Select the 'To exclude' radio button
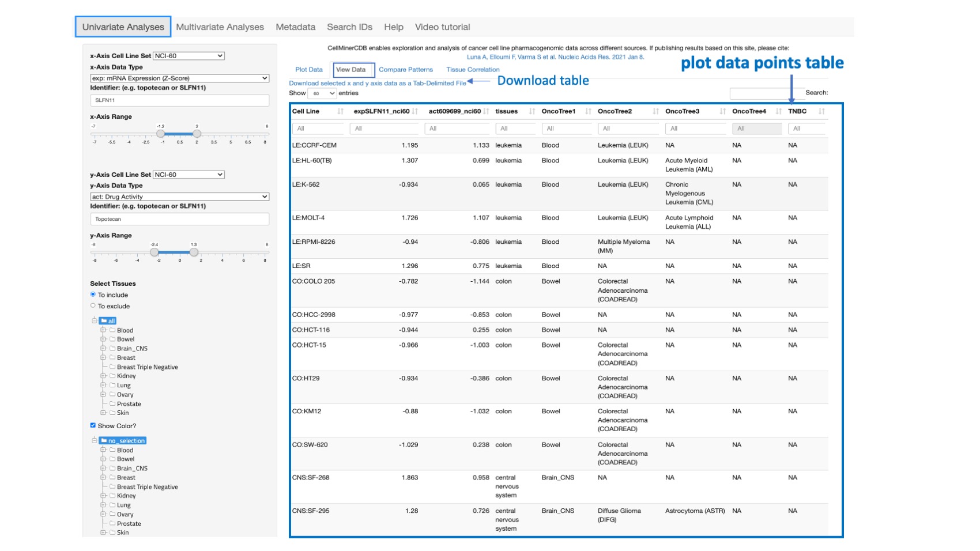The height and width of the screenshot is (551, 980). click(x=92, y=306)
